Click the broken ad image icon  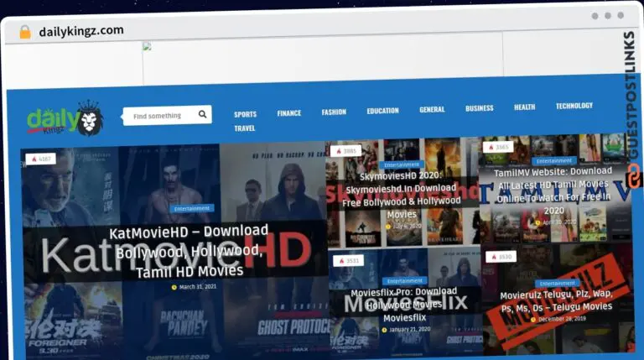tap(147, 47)
